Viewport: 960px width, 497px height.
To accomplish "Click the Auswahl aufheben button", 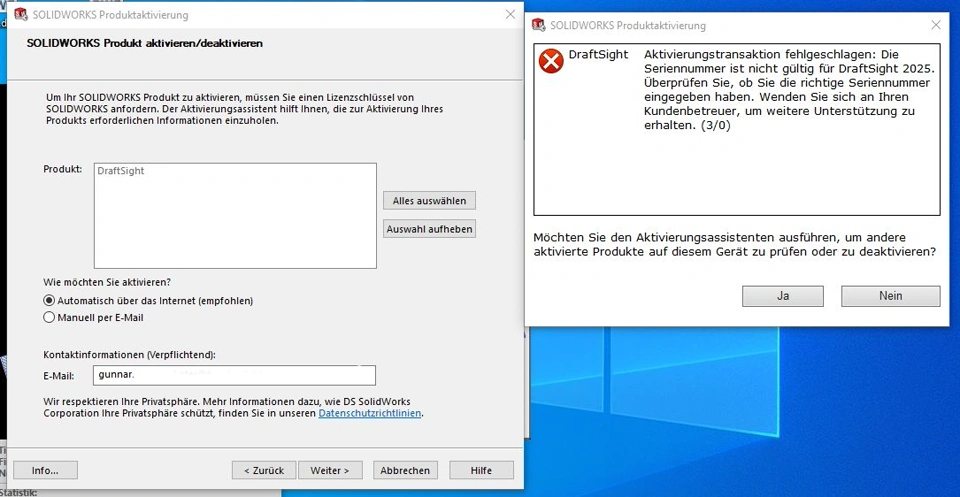I will point(429,229).
